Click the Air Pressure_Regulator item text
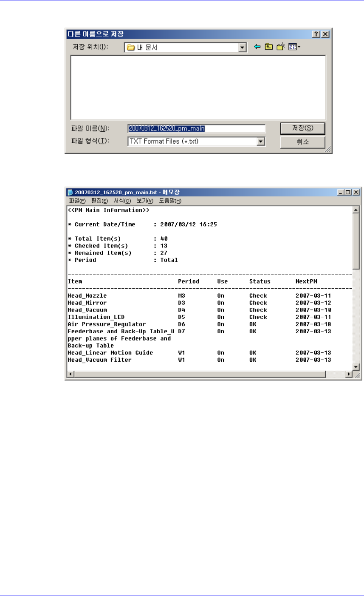 tap(107, 324)
